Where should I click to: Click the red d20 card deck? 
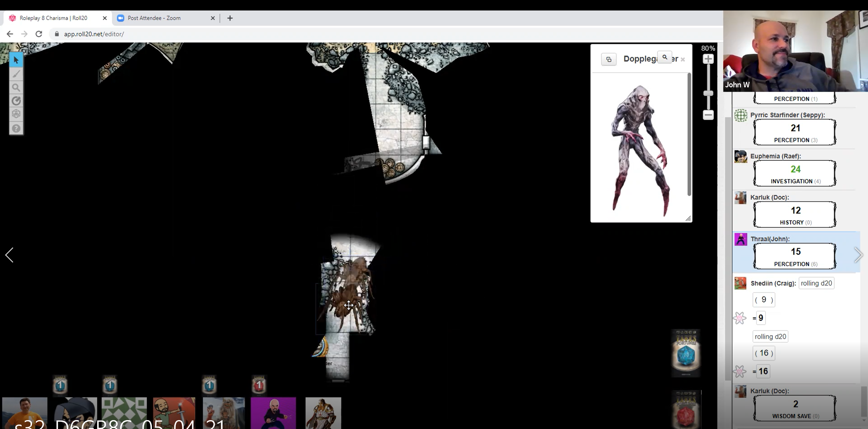click(x=686, y=410)
